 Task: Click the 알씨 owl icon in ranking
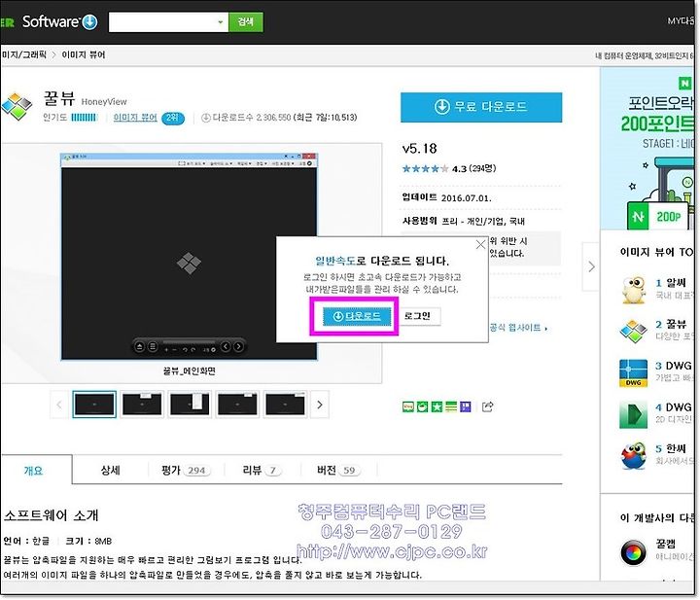(x=634, y=290)
